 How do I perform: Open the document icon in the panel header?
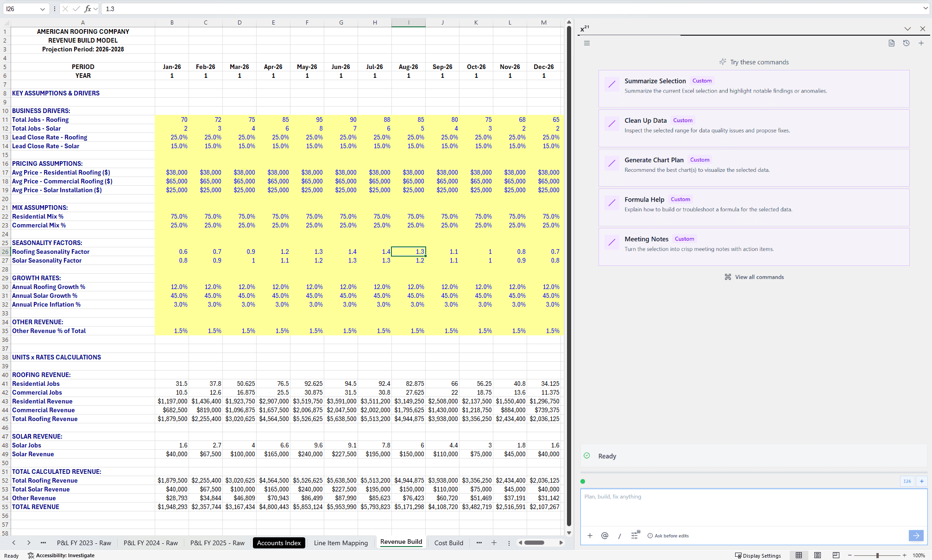pyautogui.click(x=891, y=43)
